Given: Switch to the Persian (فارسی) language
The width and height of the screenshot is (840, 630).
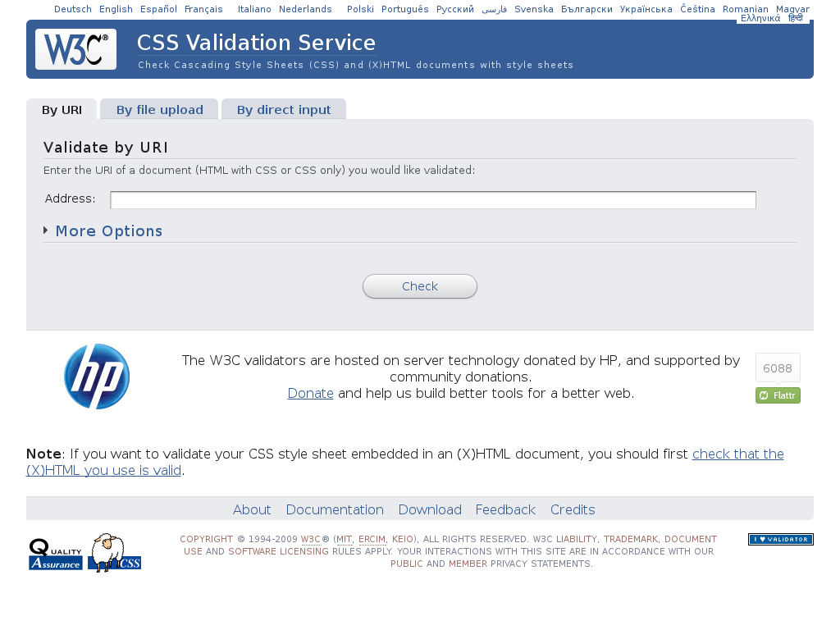Looking at the screenshot, I should tap(495, 9).
